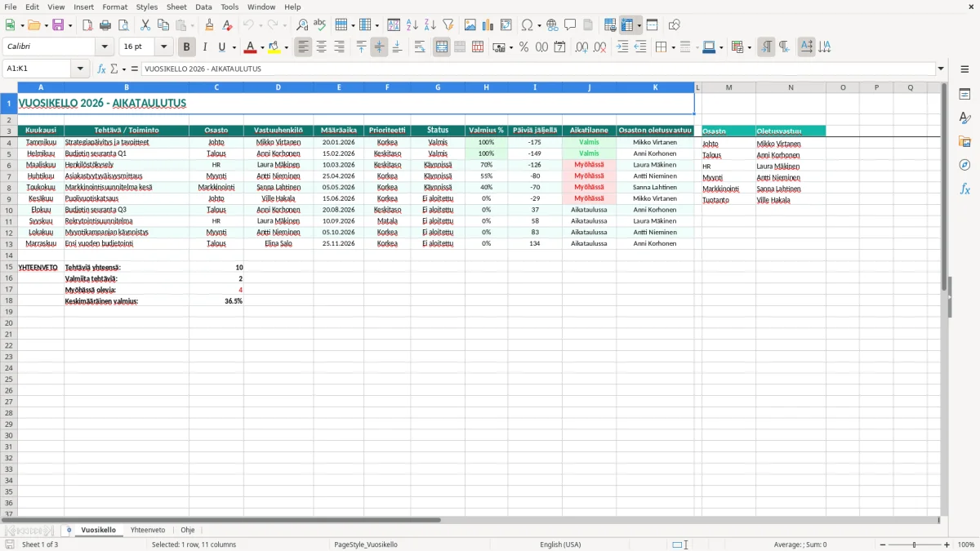Click the Cut scissors icon
The height and width of the screenshot is (551, 980).
(x=145, y=25)
